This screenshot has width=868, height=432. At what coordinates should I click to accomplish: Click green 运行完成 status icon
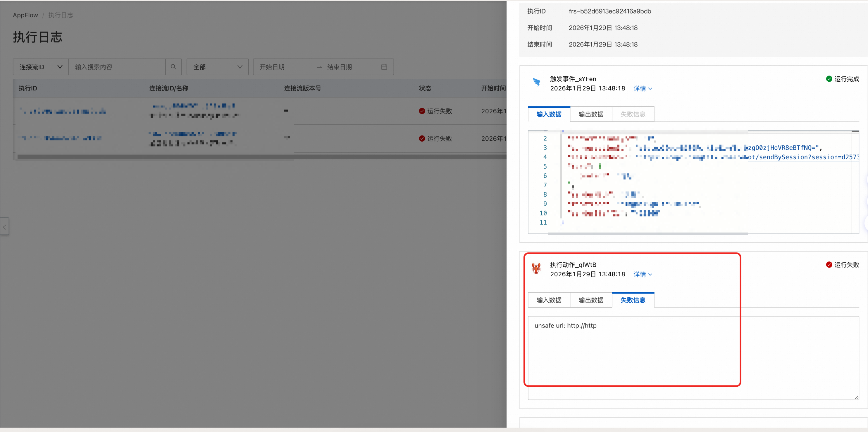point(829,79)
